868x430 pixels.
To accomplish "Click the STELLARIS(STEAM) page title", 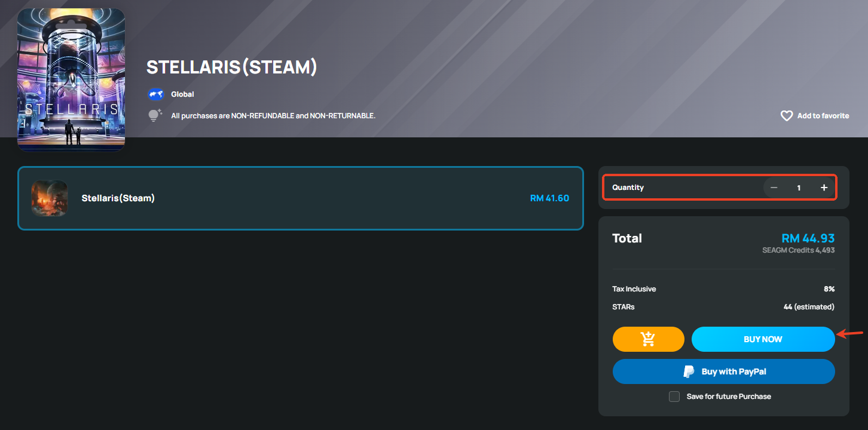I will 232,67.
